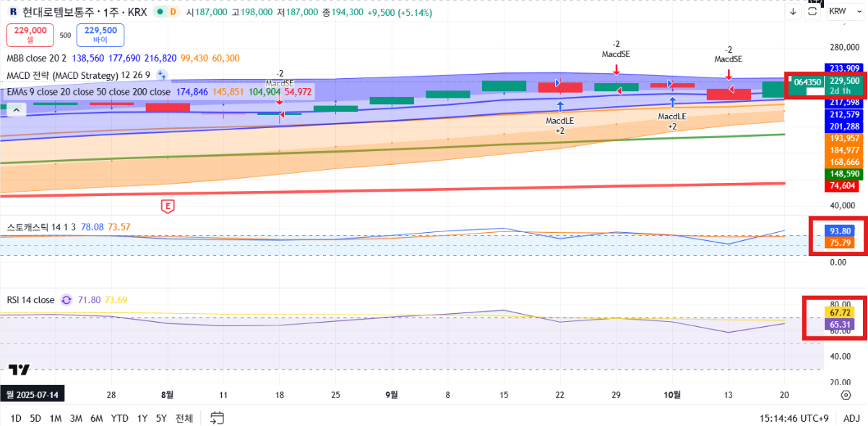Click the 시187,000 open price value

click(207, 12)
